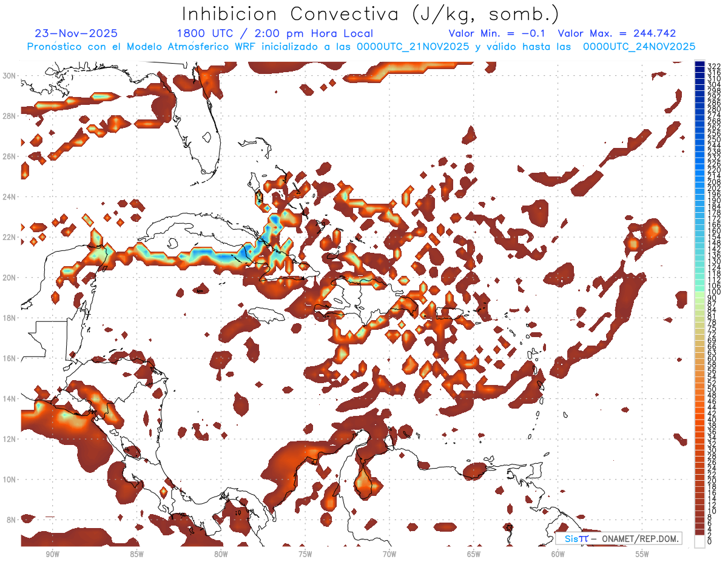Viewport: 728px width, 562px height.
Task: Click the 90W longitude label
Action: (52, 554)
